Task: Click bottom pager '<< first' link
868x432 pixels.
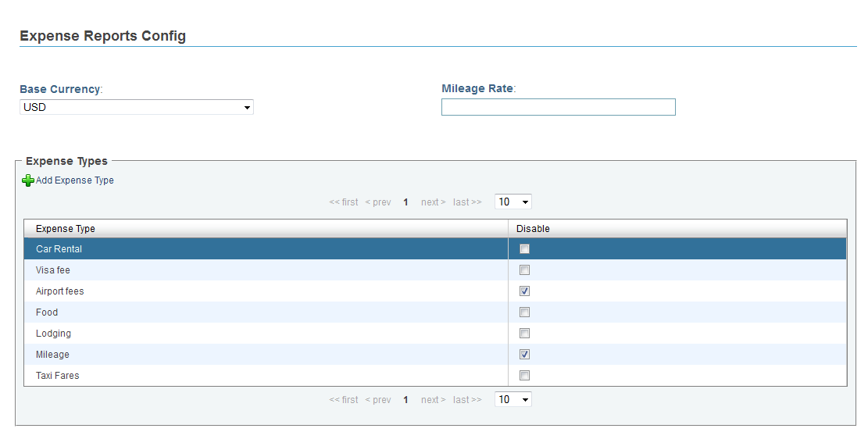Action: 344,400
